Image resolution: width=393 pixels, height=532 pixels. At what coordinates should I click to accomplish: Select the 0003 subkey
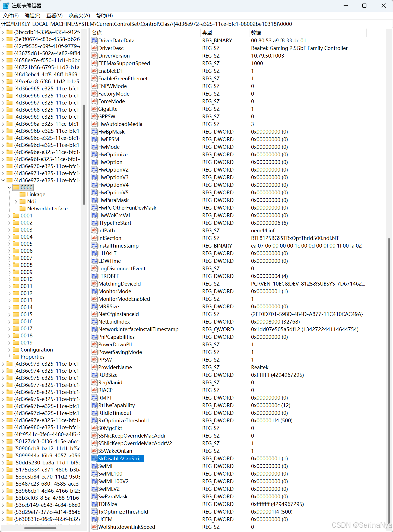coord(27,230)
